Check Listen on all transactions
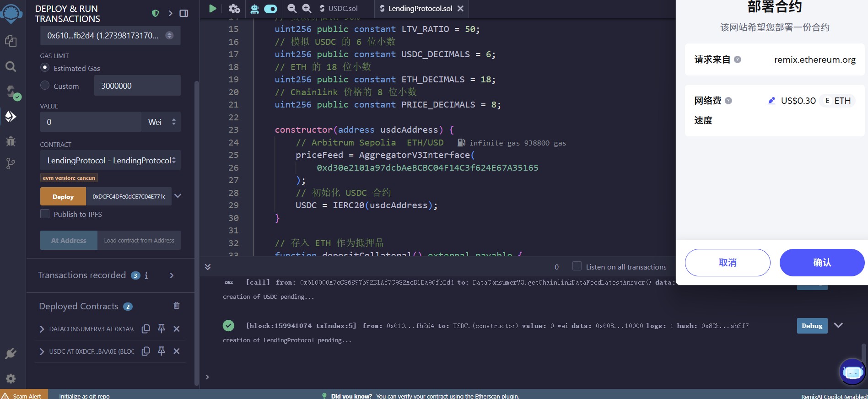The height and width of the screenshot is (399, 868). [x=577, y=266]
